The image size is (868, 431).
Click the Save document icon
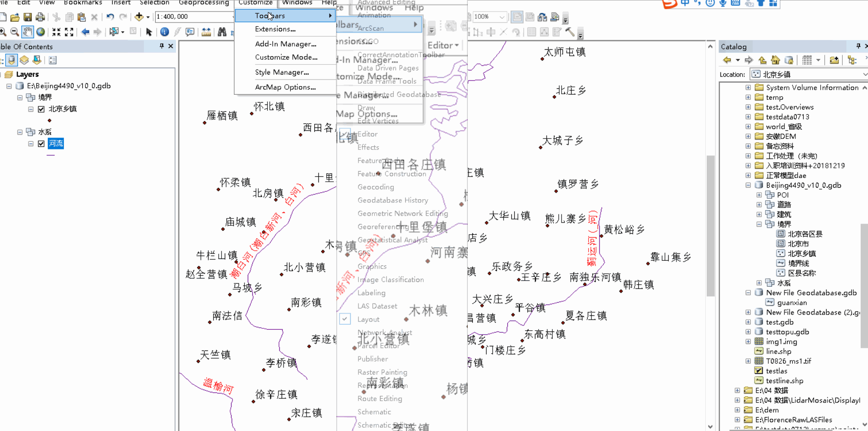[x=27, y=17]
